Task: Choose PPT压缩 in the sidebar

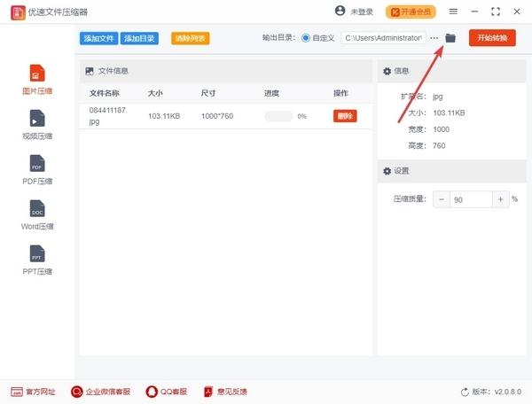Action: coord(37,260)
